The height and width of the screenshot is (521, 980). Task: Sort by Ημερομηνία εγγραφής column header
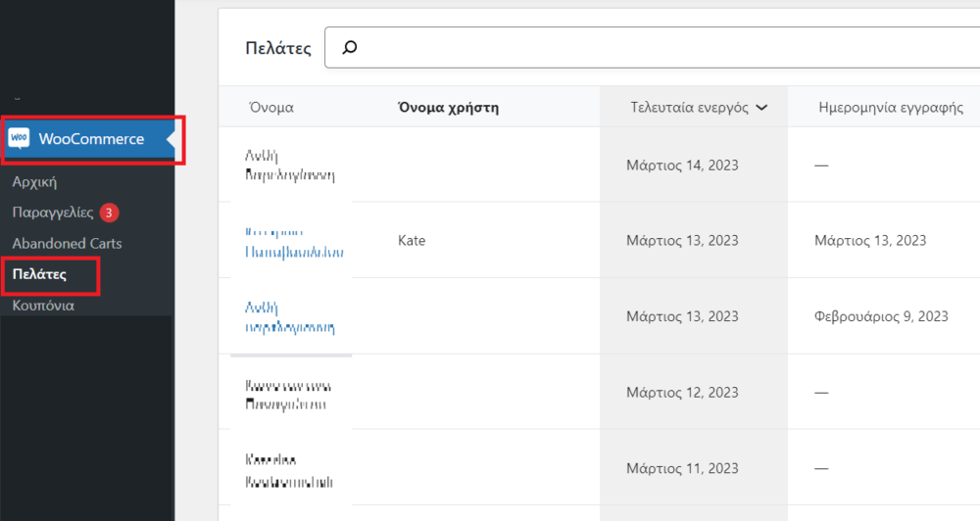click(891, 108)
